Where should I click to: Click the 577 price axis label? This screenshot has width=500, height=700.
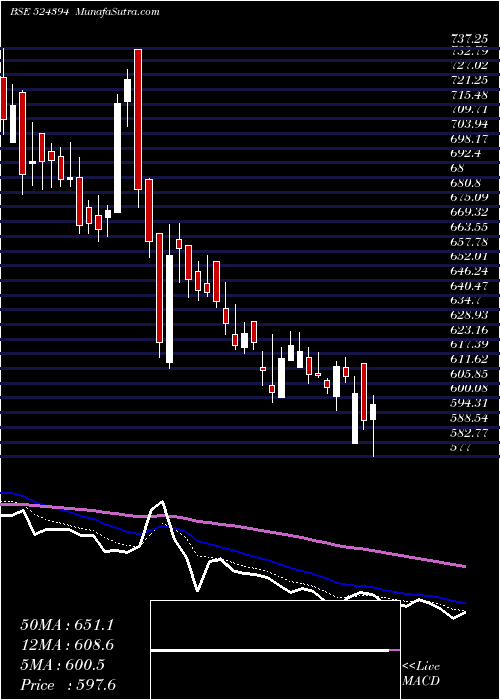tap(463, 448)
